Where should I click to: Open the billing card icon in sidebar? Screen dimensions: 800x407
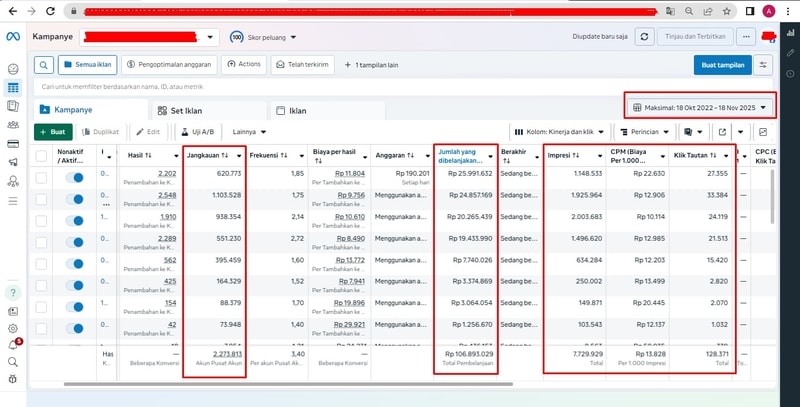(13, 143)
